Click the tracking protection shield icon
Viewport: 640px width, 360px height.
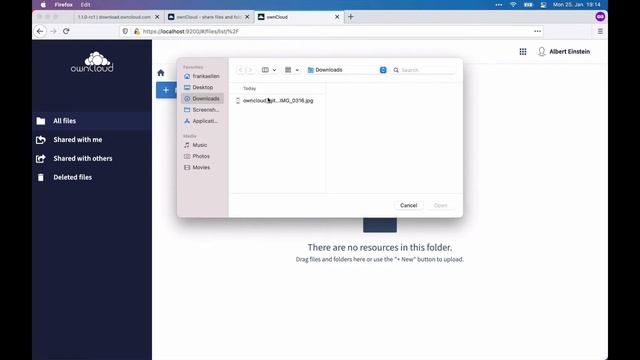125,31
